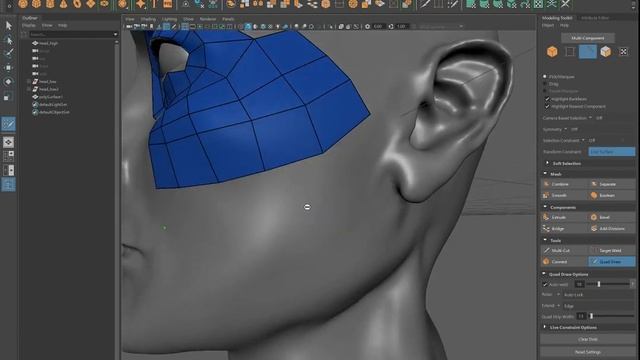Image resolution: width=640 pixels, height=360 pixels.
Task: Switch to single perspective view layout
Action: [x=9, y=142]
